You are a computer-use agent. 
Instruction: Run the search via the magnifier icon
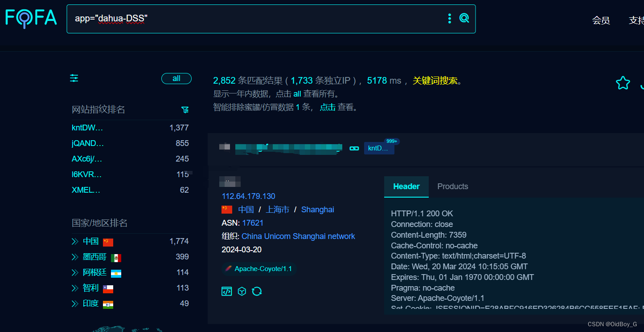tap(464, 18)
